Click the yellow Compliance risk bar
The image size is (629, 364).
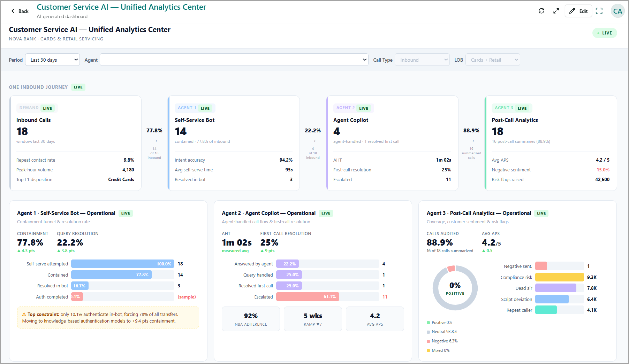pyautogui.click(x=559, y=277)
